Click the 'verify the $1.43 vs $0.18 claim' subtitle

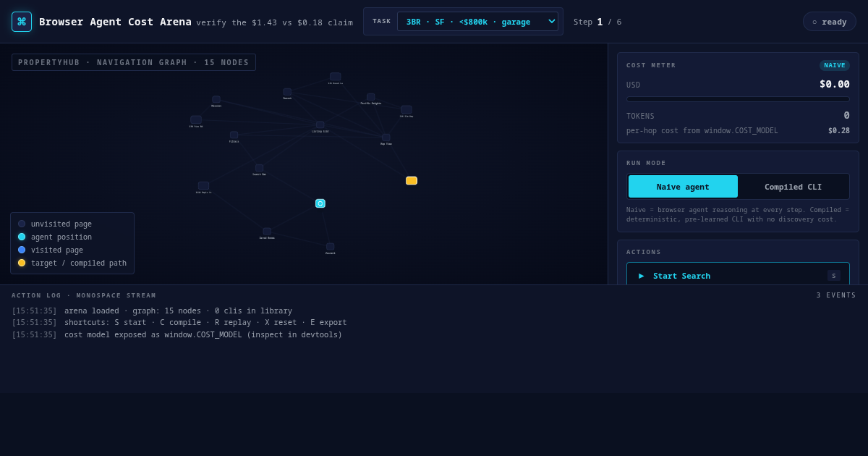275,22
